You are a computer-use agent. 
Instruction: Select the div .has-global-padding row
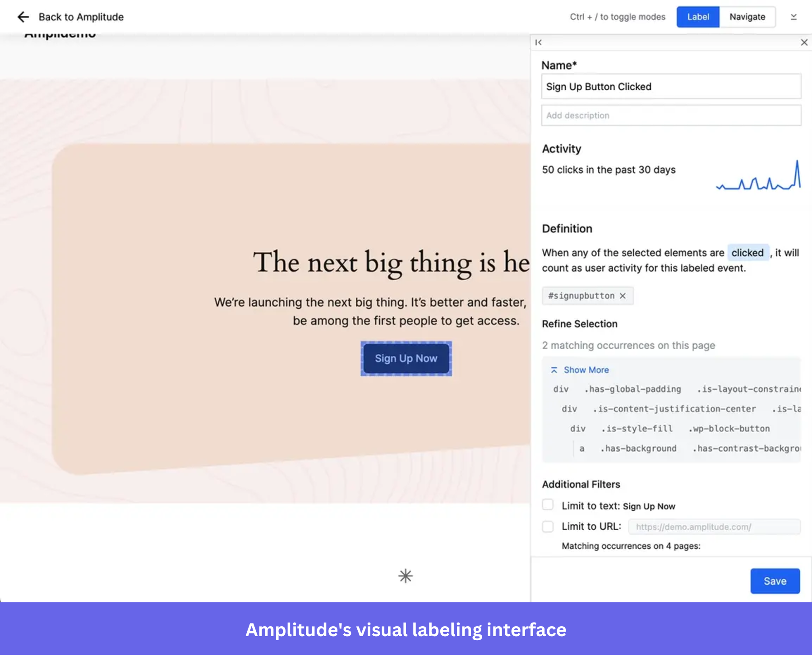click(x=676, y=389)
